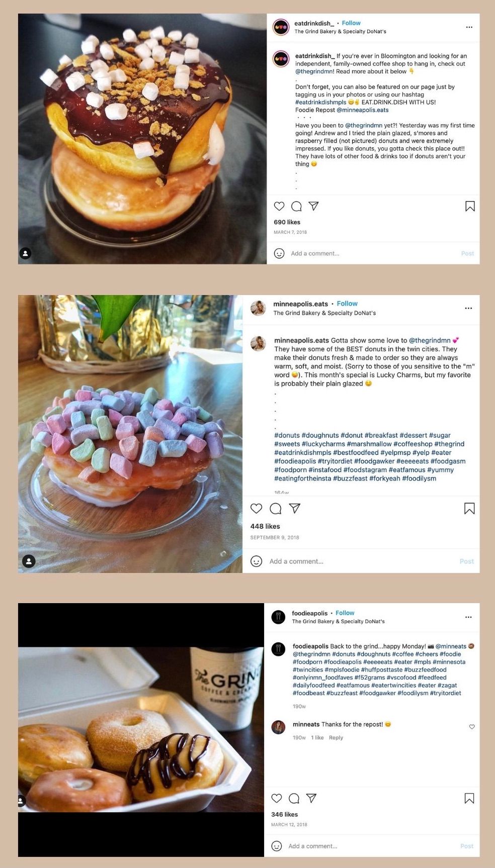Like the minneats comment with small heart
495x868 pixels.
pos(472,727)
